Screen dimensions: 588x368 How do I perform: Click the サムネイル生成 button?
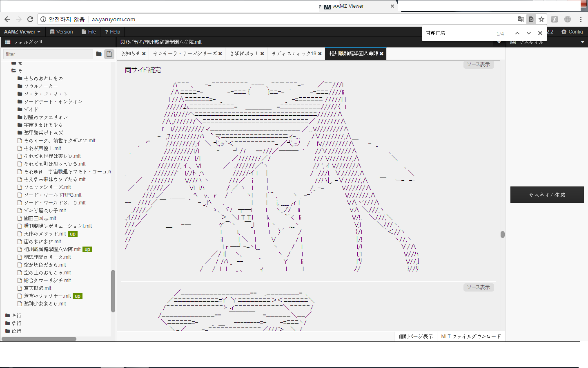pyautogui.click(x=547, y=195)
